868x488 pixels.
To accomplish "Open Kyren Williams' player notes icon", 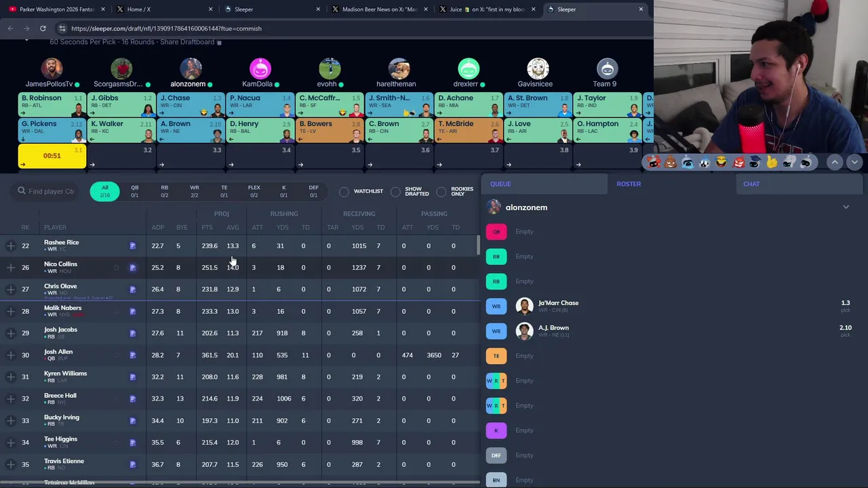I will [133, 377].
